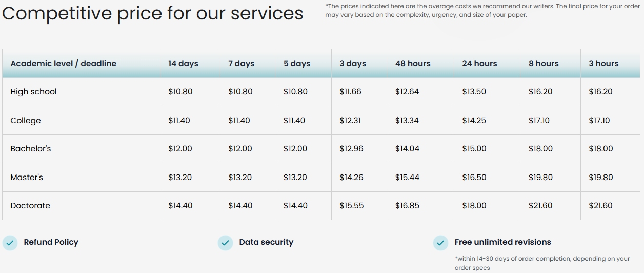The image size is (644, 273).
Task: Click the checkmark icon beside Free unlimited revisions
Action: click(x=440, y=243)
